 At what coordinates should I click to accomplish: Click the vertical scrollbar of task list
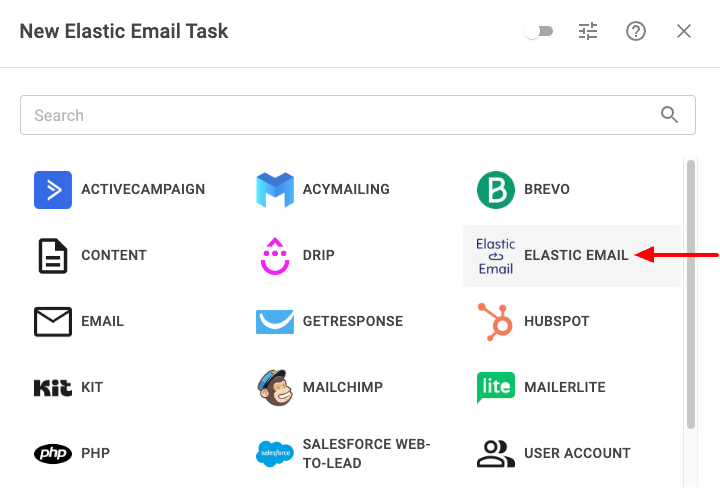(x=690, y=294)
